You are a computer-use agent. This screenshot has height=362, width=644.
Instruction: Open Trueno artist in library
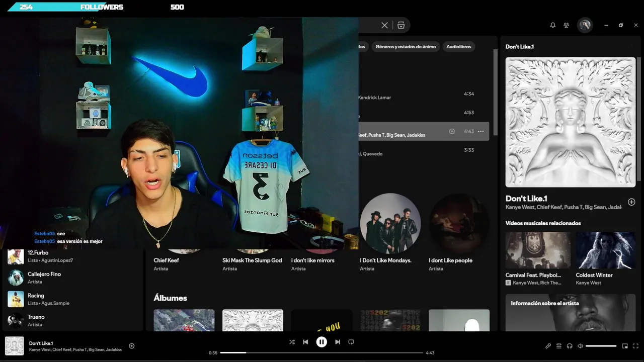point(73,320)
